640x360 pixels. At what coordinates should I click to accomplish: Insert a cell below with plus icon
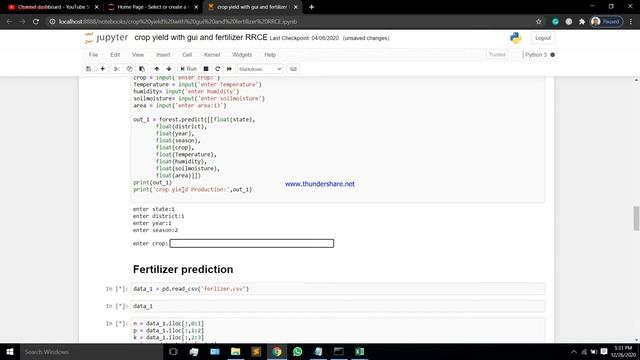tap(102, 69)
